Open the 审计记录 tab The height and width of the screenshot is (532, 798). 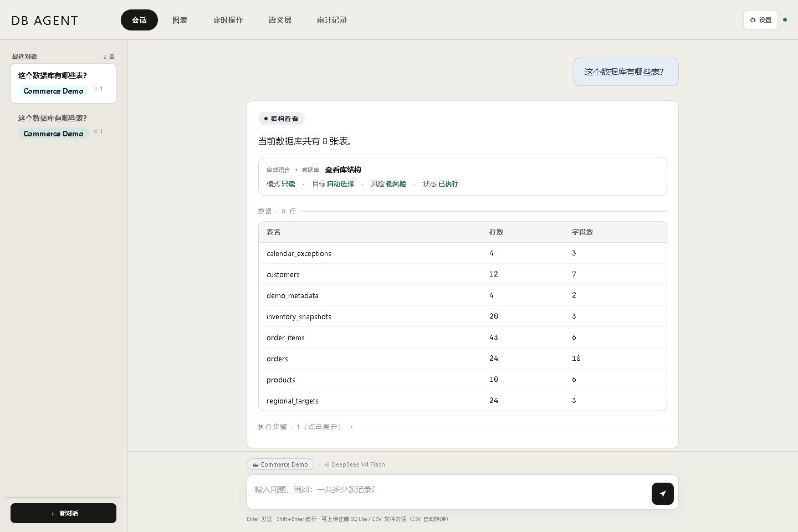(x=332, y=20)
